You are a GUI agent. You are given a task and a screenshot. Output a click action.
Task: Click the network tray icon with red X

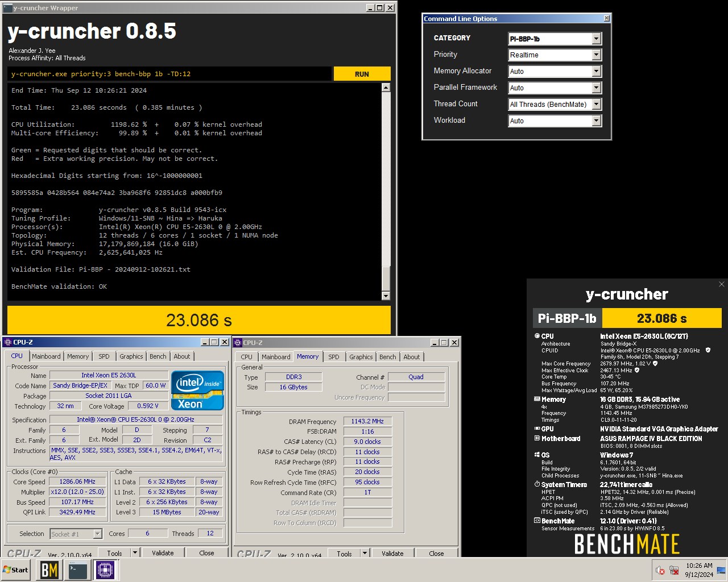point(674,570)
